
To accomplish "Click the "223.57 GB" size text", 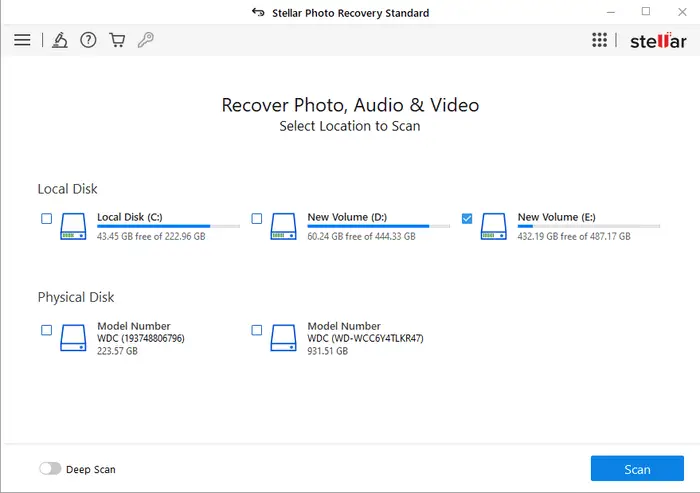I will click(117, 351).
